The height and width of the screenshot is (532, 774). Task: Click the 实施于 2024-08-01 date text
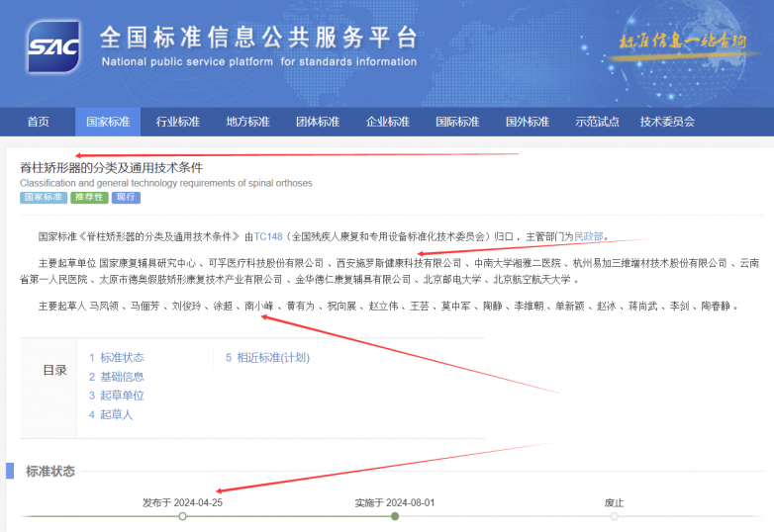[x=395, y=503]
